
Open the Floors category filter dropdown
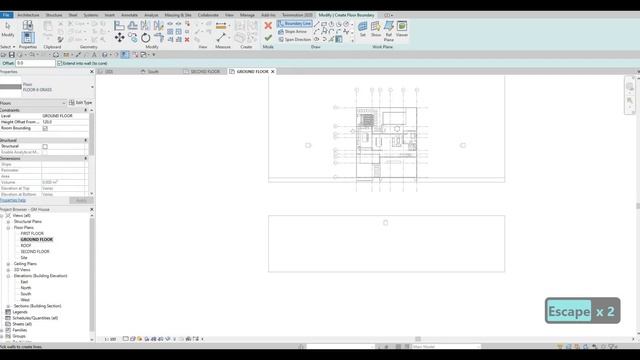click(x=64, y=103)
